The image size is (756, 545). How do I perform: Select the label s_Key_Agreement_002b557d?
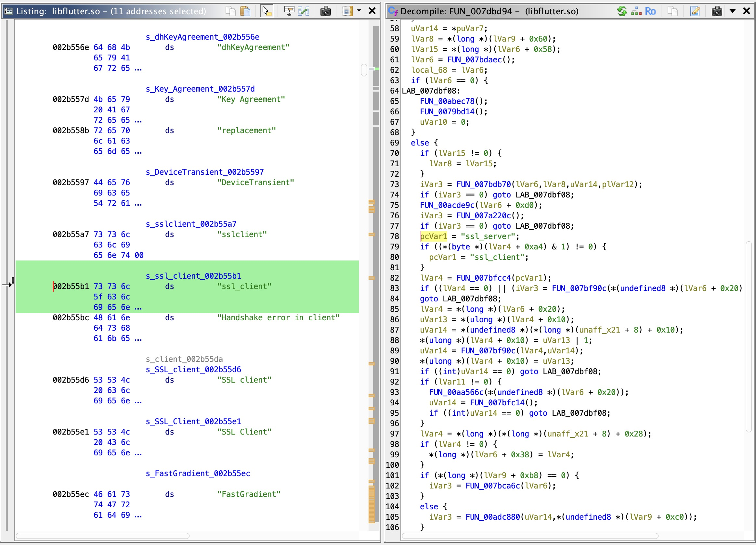click(x=200, y=89)
